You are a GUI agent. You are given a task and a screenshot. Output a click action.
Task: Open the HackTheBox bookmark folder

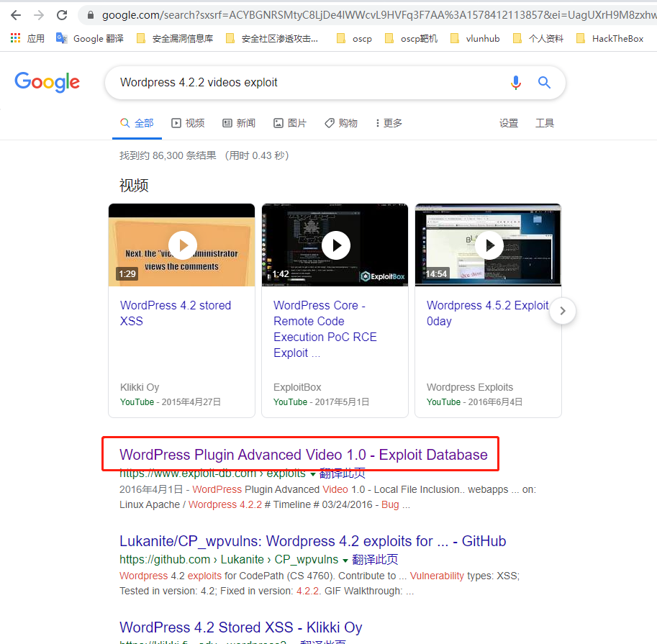click(610, 39)
